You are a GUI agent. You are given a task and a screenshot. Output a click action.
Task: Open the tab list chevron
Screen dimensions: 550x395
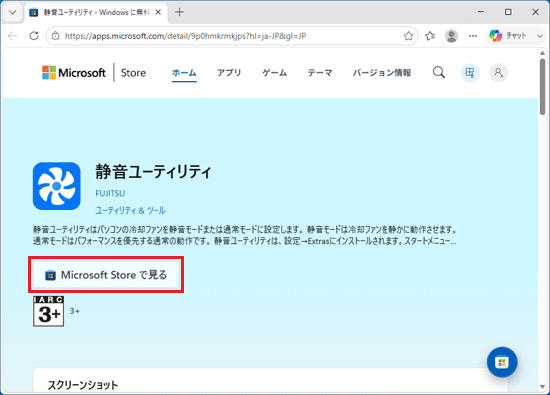(x=13, y=12)
